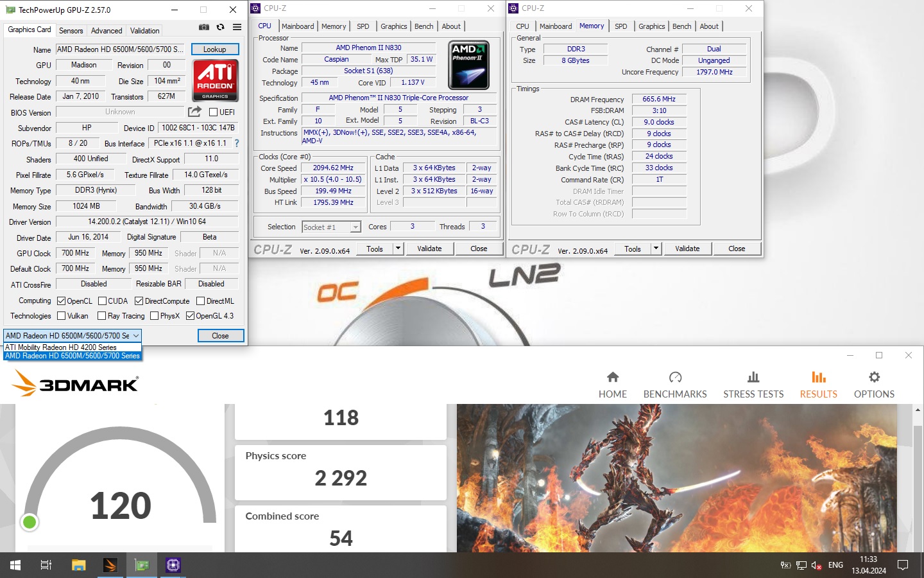Click the 3DMark logo
This screenshot has width=924, height=578.
[x=75, y=383]
